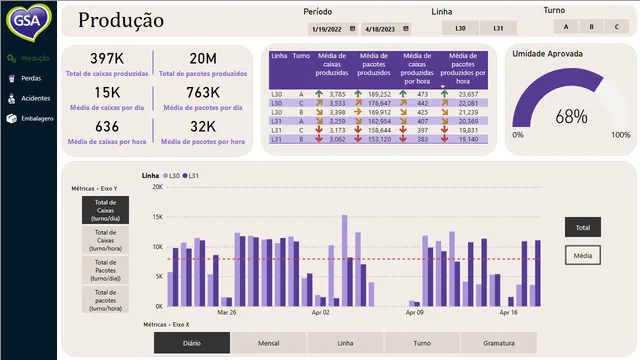This screenshot has height=360, width=640.
Task: Click the Apr 09 axis label
Action: coord(414,312)
